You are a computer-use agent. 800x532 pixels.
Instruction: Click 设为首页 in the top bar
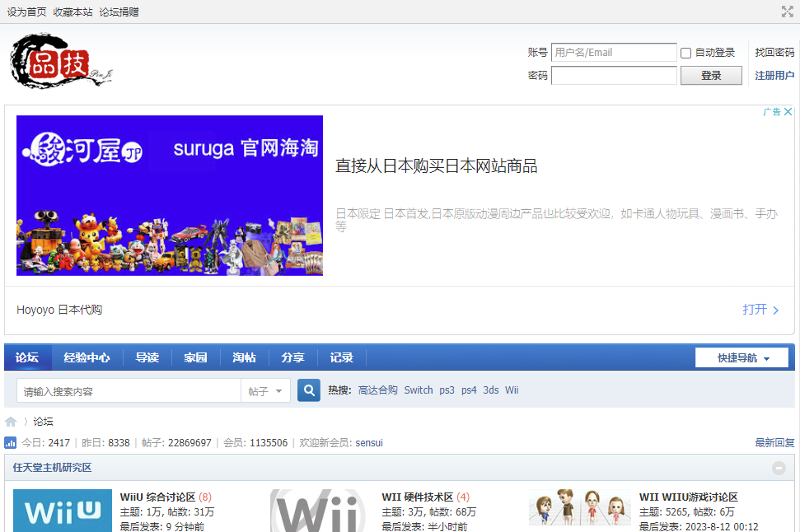26,12
